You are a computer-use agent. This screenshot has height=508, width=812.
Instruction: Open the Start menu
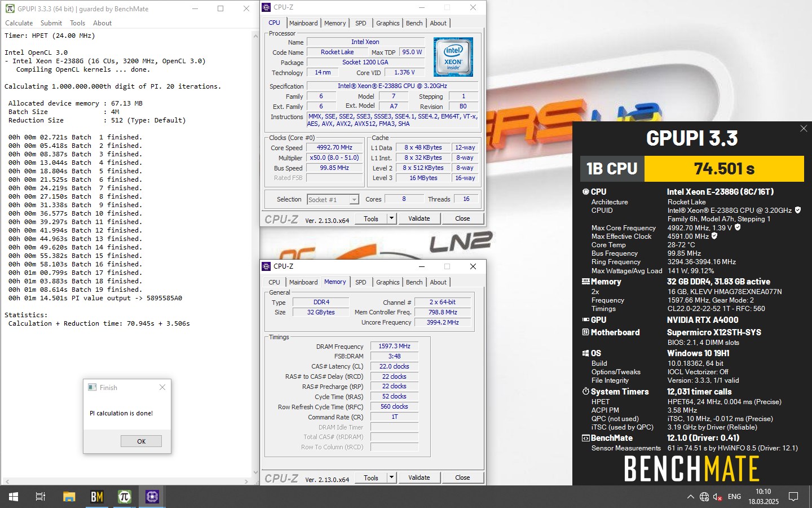pos(14,497)
